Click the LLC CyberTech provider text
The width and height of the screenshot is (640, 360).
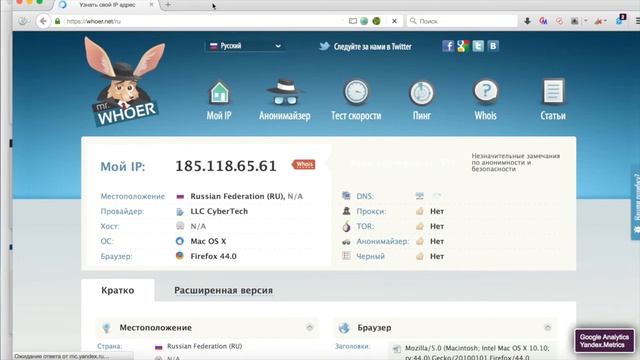coord(219,211)
